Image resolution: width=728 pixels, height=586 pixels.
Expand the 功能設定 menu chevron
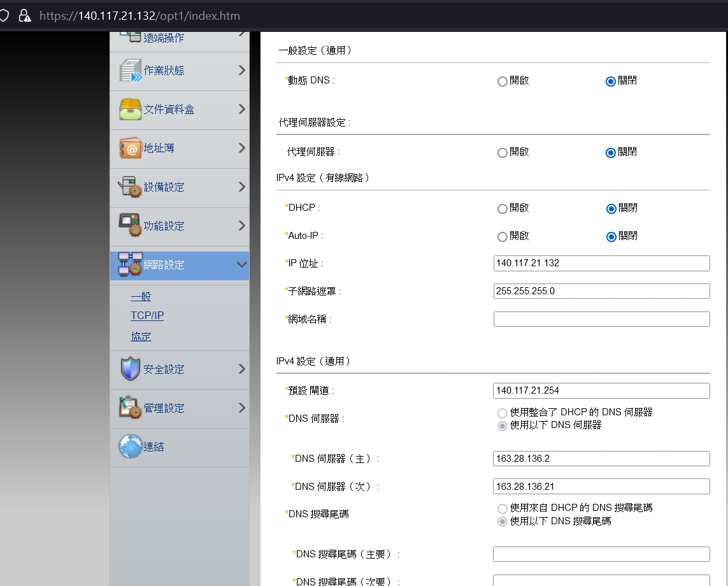[x=241, y=225]
